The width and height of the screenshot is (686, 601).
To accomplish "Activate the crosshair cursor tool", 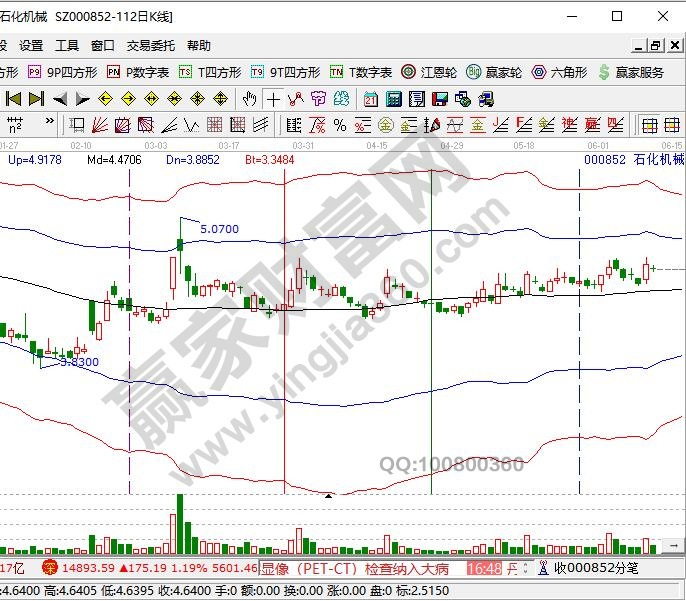I will click(x=272, y=99).
